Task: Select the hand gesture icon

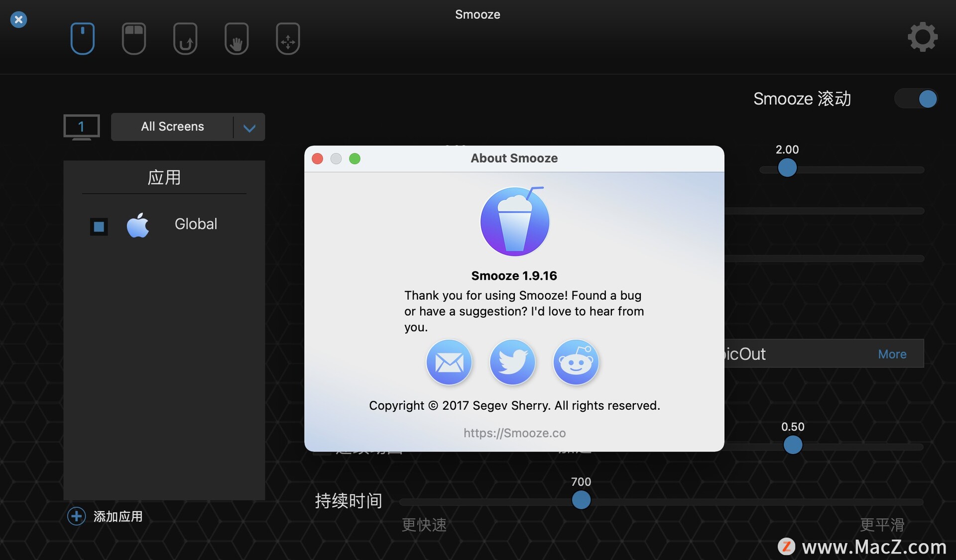Action: click(236, 38)
